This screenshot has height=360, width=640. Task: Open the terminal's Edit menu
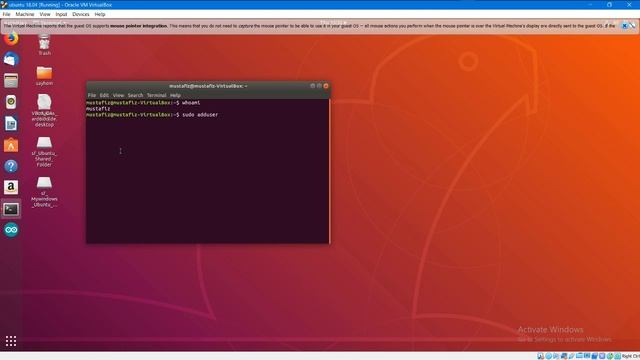pyautogui.click(x=104, y=95)
